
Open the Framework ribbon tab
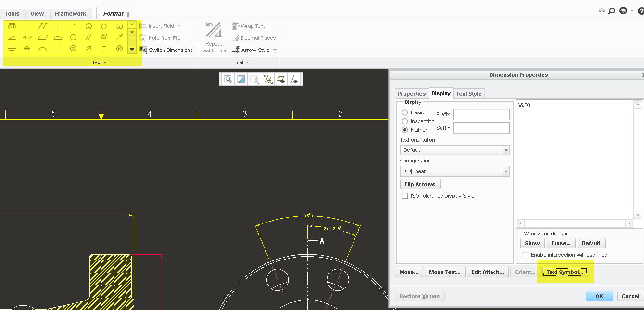[x=70, y=14]
